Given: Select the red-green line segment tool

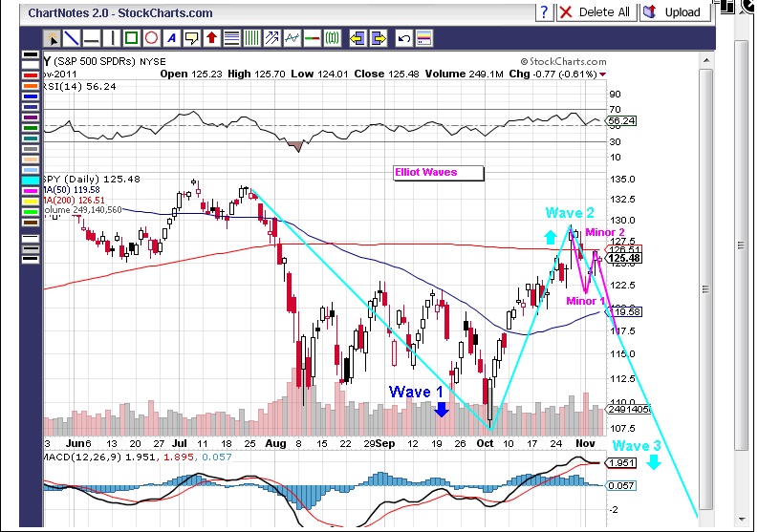Looking at the screenshot, I should pos(312,38).
